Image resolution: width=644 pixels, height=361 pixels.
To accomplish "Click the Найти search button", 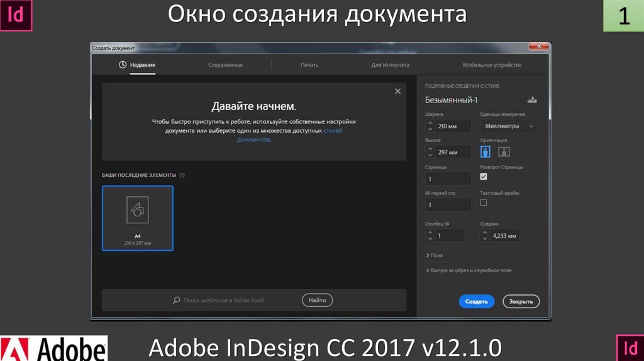I will point(318,301).
